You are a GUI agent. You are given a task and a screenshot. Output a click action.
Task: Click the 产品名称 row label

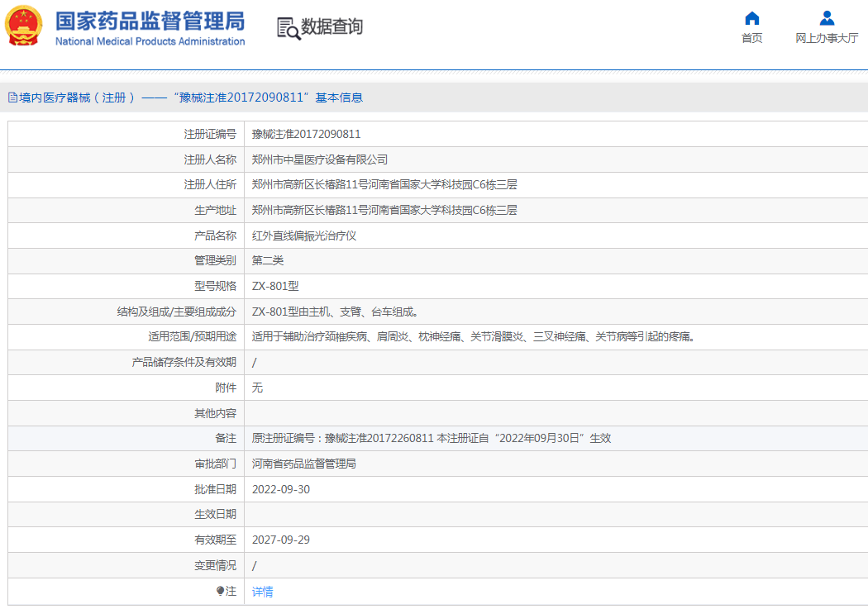click(x=215, y=236)
